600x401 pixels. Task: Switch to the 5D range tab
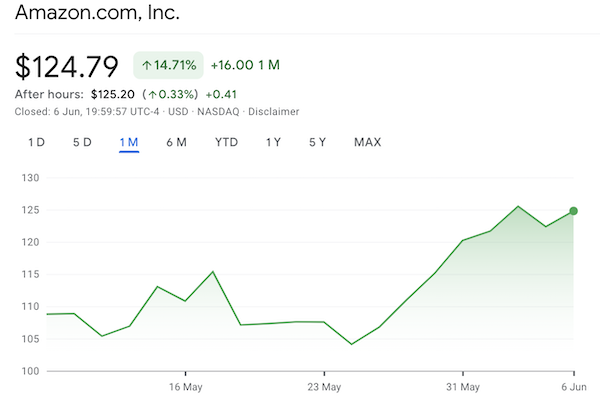pos(82,142)
